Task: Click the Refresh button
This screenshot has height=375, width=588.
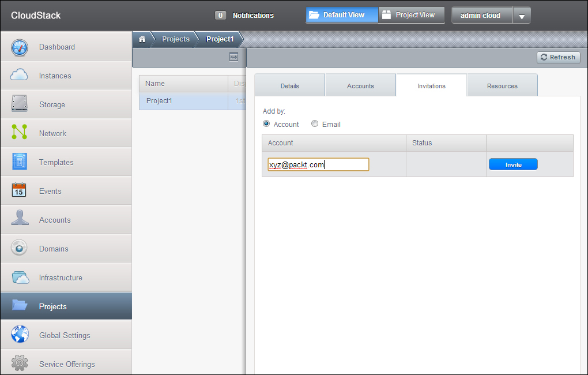Action: coord(558,57)
